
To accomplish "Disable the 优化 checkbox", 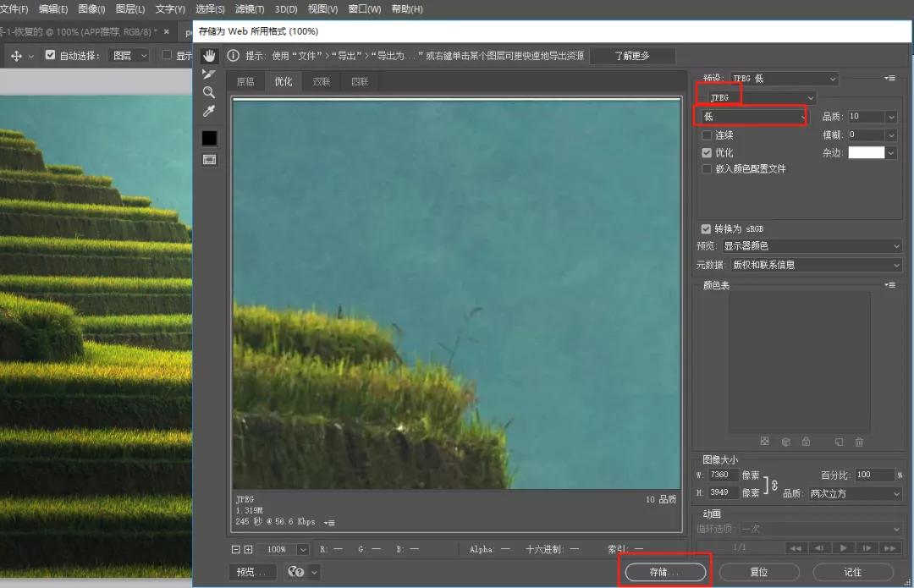I will [708, 152].
